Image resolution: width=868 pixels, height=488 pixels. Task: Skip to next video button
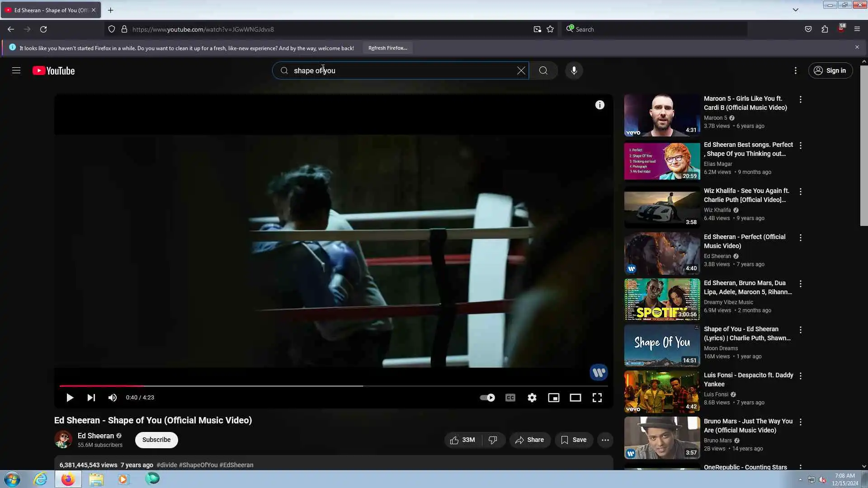[91, 398]
